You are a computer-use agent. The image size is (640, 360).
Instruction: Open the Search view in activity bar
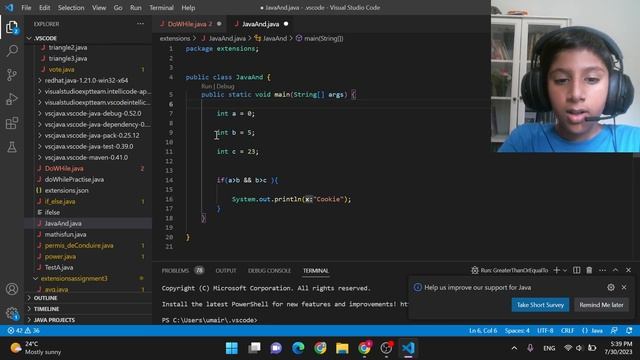click(12, 51)
